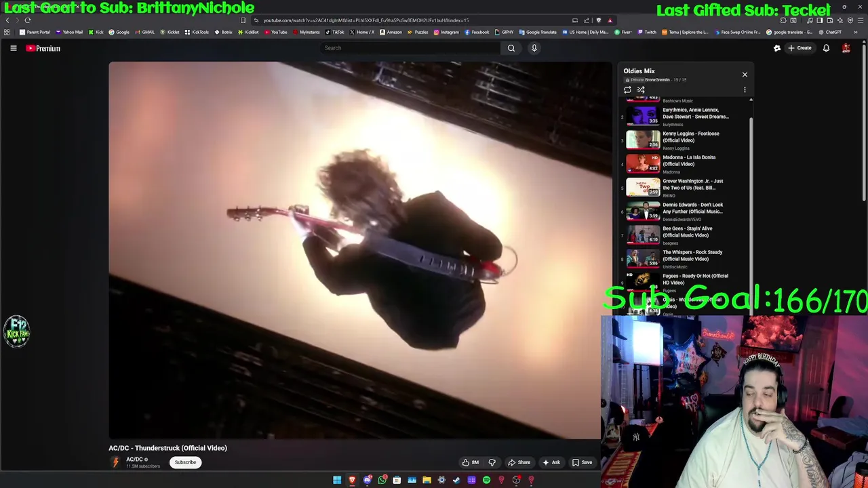Image resolution: width=868 pixels, height=488 pixels.
Task: Go back to previous page
Action: [x=7, y=20]
